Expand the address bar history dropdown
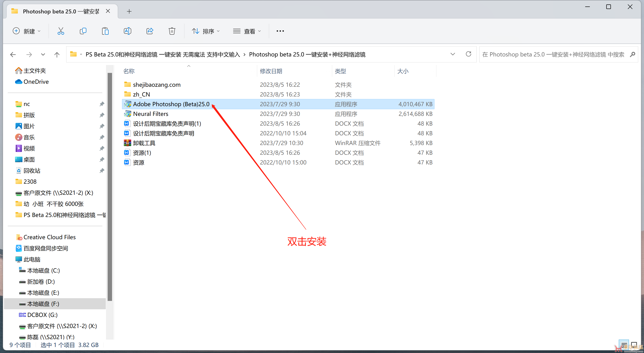This screenshot has width=644, height=353. [453, 54]
